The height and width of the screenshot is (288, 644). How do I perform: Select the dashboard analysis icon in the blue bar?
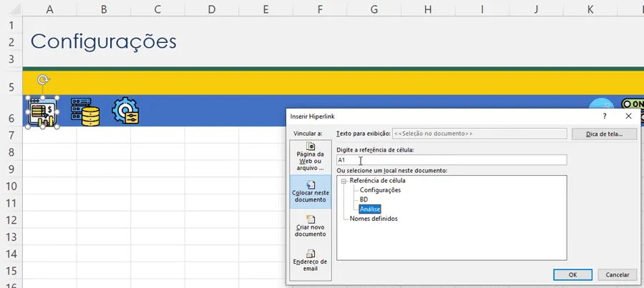coord(43,112)
